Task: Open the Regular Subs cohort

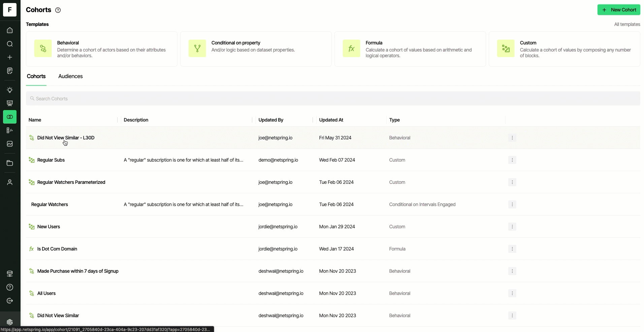Action: 51,160
